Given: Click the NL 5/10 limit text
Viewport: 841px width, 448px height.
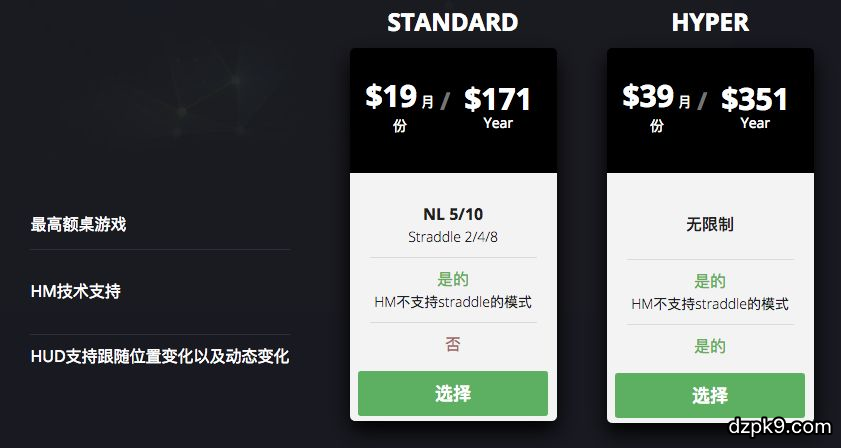Looking at the screenshot, I should pyautogui.click(x=453, y=215).
